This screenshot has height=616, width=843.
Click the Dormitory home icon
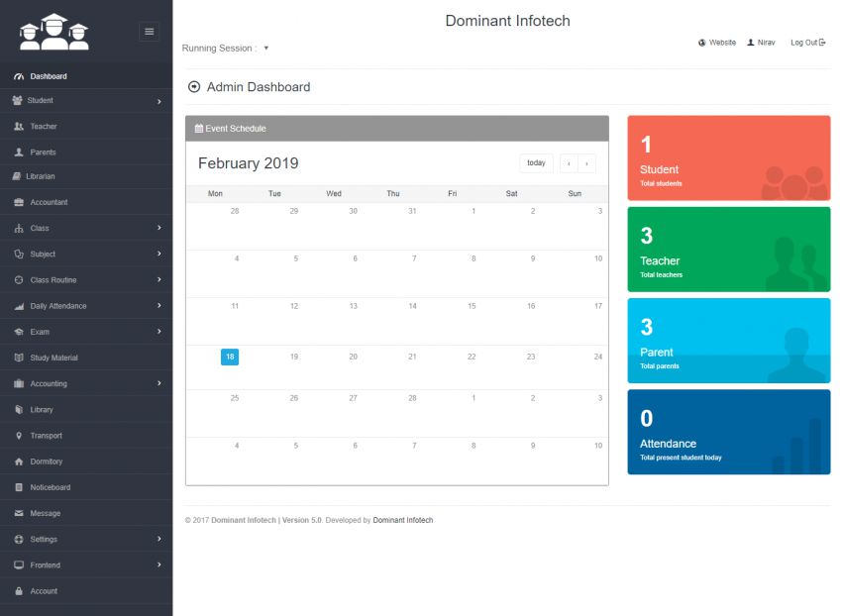point(19,462)
